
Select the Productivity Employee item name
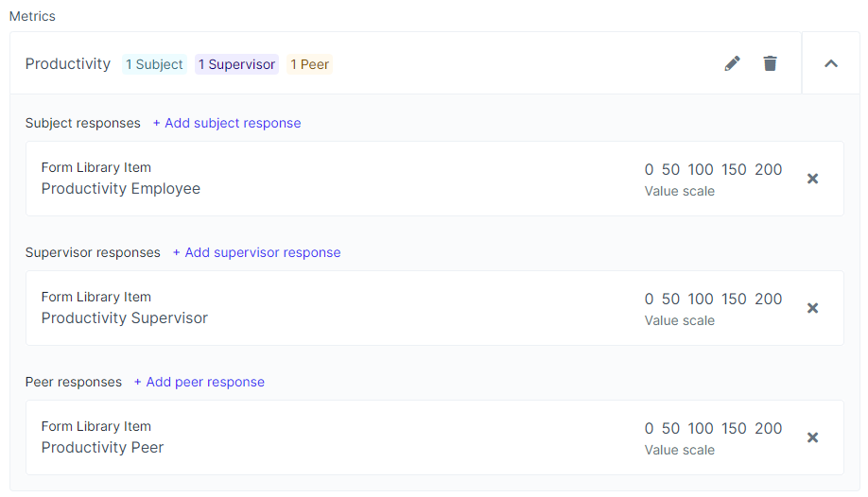click(121, 188)
